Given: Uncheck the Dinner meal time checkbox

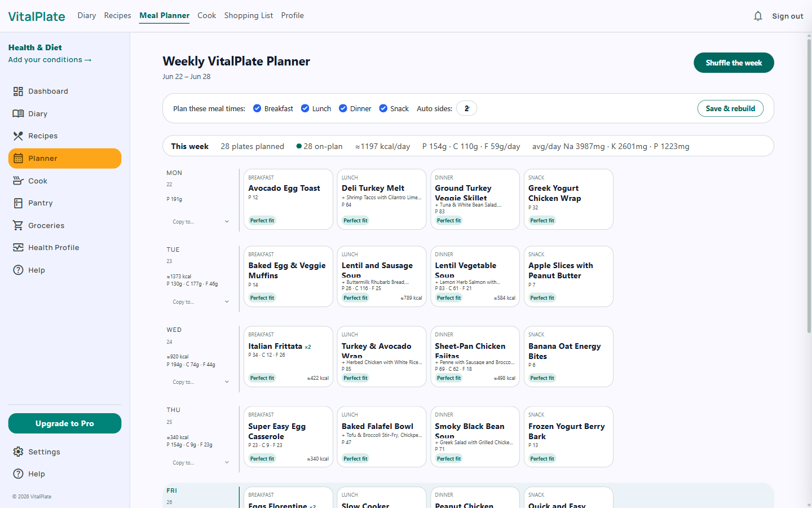Looking at the screenshot, I should (x=343, y=108).
